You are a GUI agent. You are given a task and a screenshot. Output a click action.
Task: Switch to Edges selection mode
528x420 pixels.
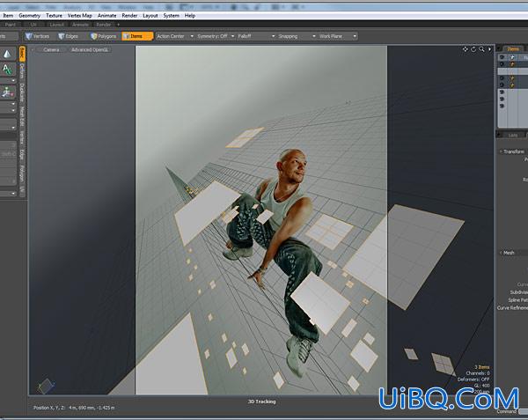click(x=68, y=36)
